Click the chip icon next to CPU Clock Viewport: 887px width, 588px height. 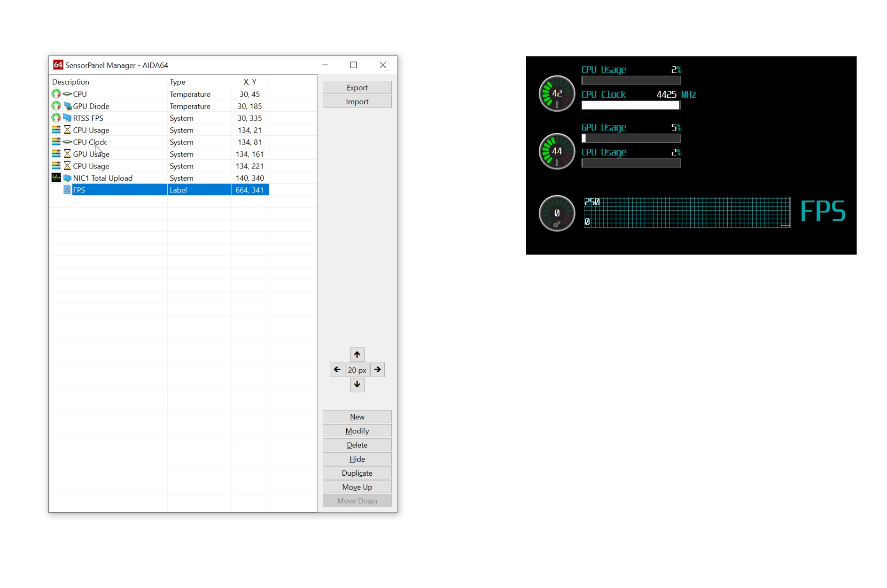point(67,142)
